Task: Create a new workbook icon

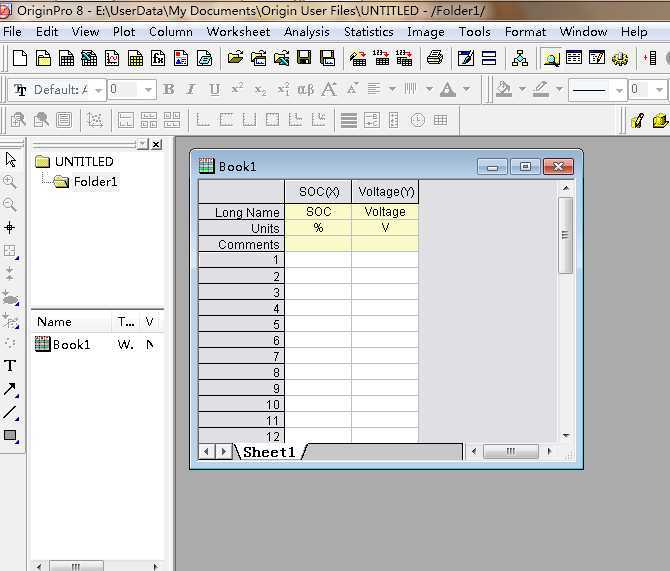Action: (66, 58)
